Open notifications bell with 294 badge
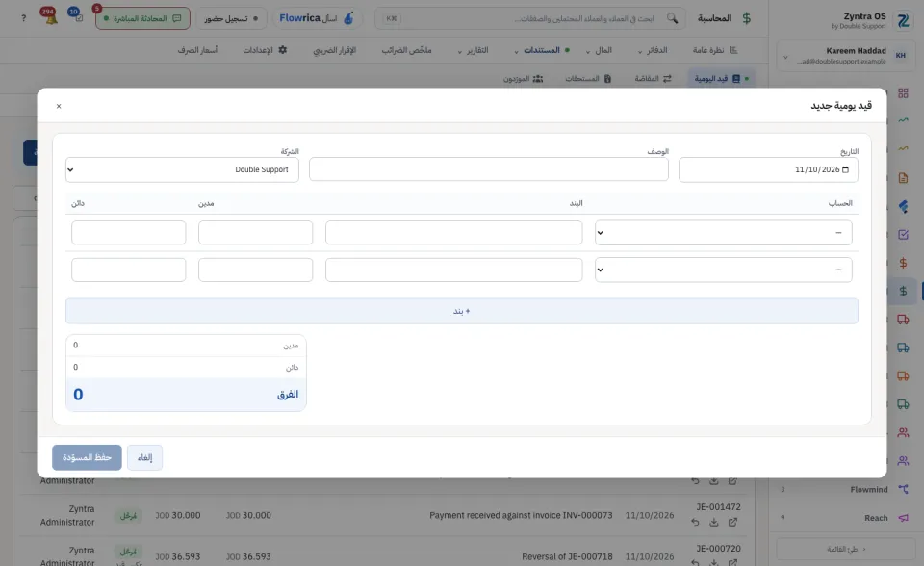924x566 pixels. click(x=50, y=16)
